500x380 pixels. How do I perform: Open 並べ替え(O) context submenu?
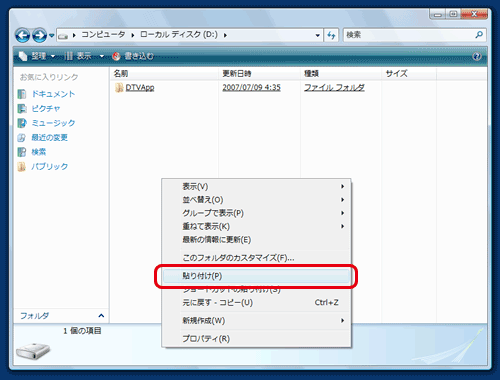(256, 200)
